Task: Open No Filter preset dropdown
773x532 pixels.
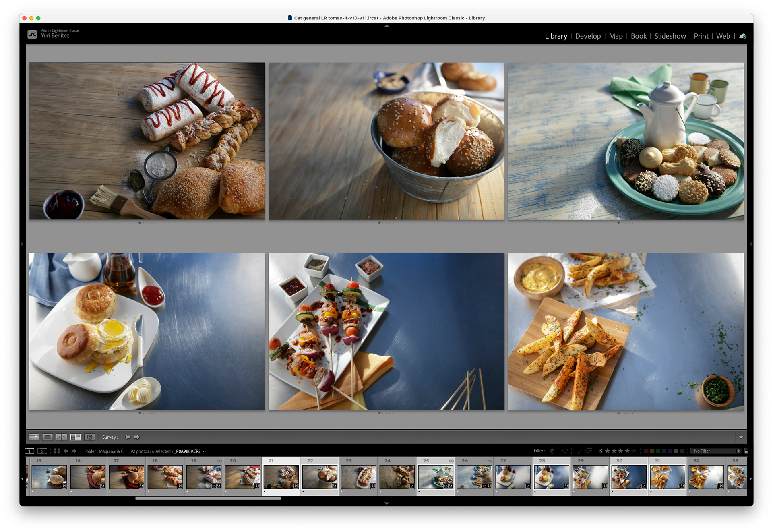Action: tap(717, 451)
